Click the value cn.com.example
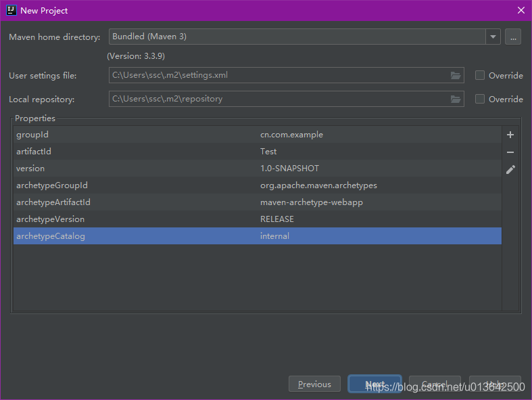532x400 pixels. coord(291,135)
